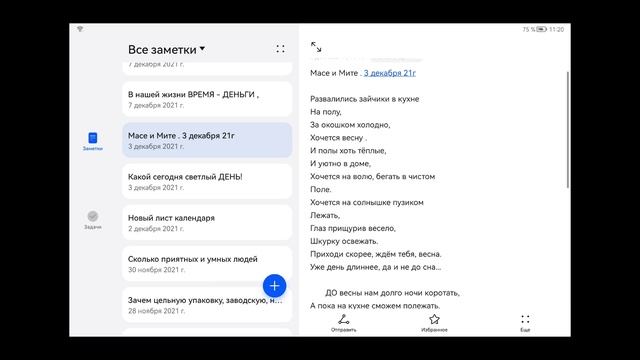Open the Еще more options icon
Screen dimensions: 640x360
coord(525,323)
